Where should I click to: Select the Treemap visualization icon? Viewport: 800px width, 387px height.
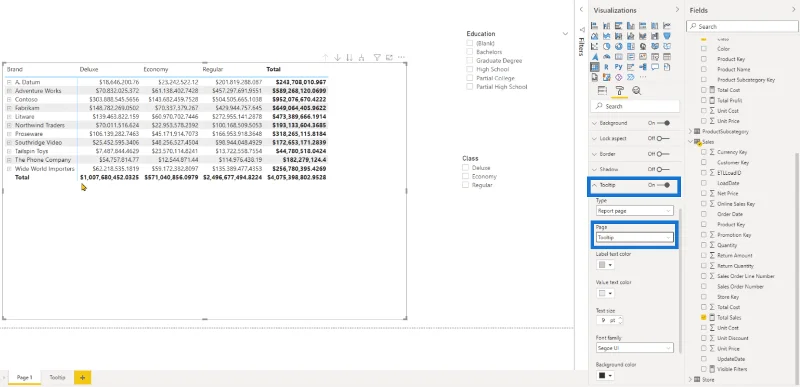631,46
